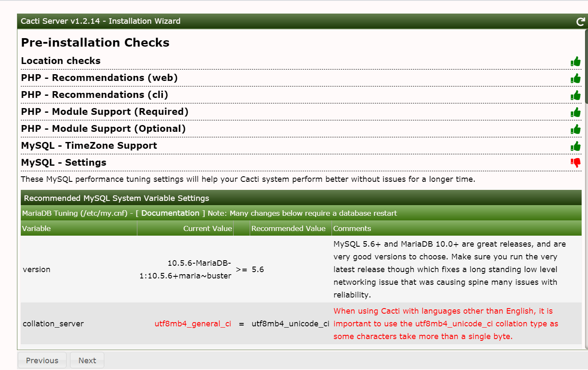Screen dimensions: 588x370
Task: Open the MariaDB Tuning Documentation link
Action: [170, 213]
